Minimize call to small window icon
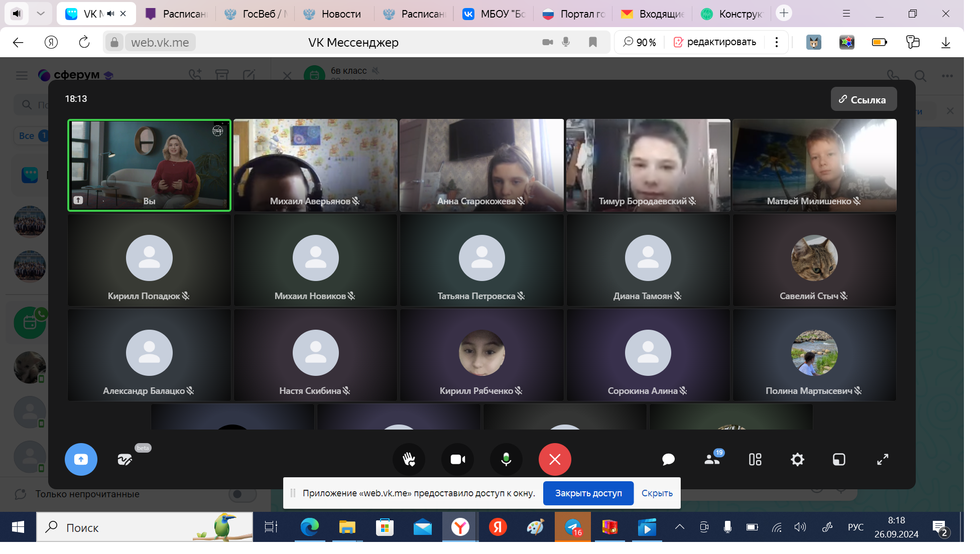The height and width of the screenshot is (554, 980). point(839,459)
